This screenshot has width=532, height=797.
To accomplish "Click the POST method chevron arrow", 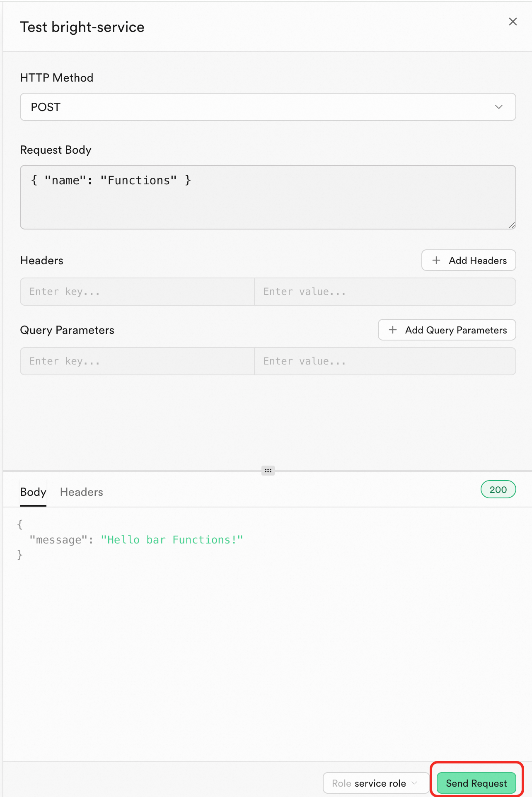I will 498,107.
